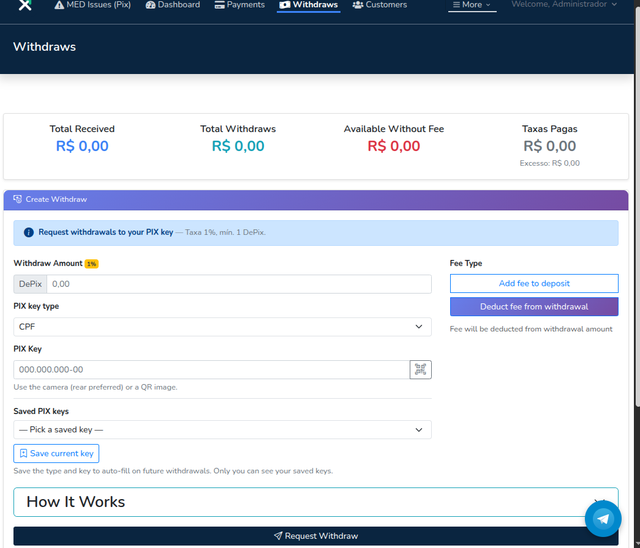The height and width of the screenshot is (548, 640).
Task: Click the Request Withdraw button
Action: coord(316,536)
